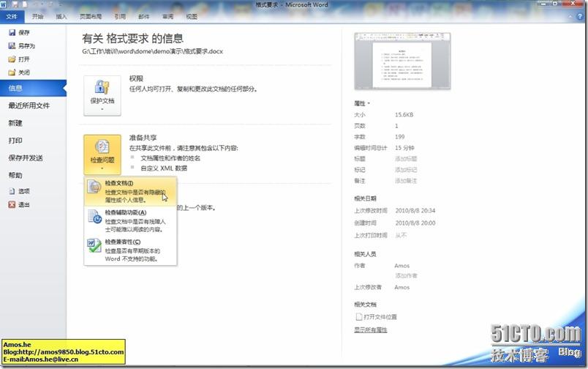588x369 pixels.
Task: Click the Open folder icon
Action: (x=12, y=59)
